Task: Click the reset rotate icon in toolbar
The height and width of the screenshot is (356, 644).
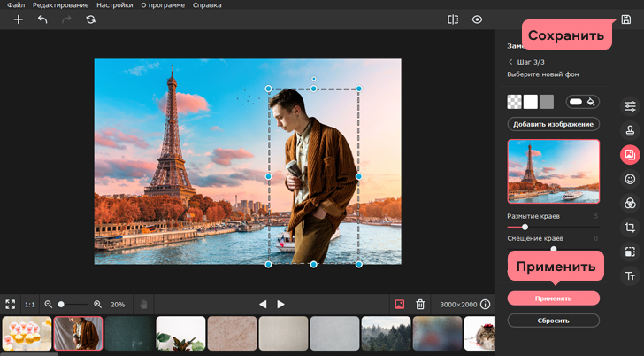Action: coord(90,19)
